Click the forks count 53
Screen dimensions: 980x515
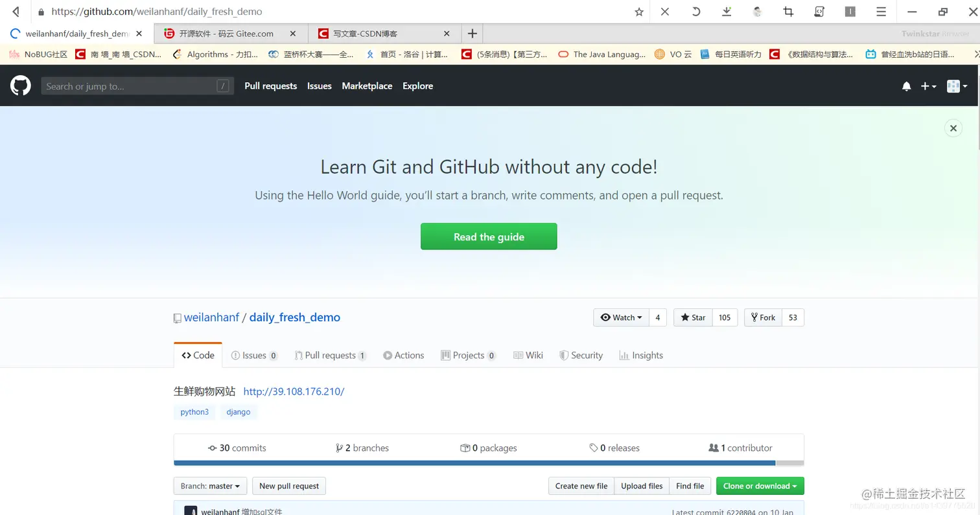(793, 317)
